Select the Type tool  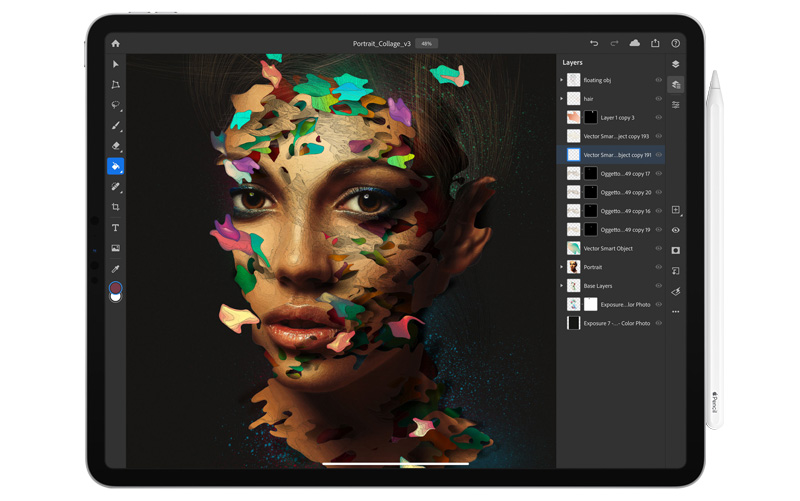coord(115,228)
